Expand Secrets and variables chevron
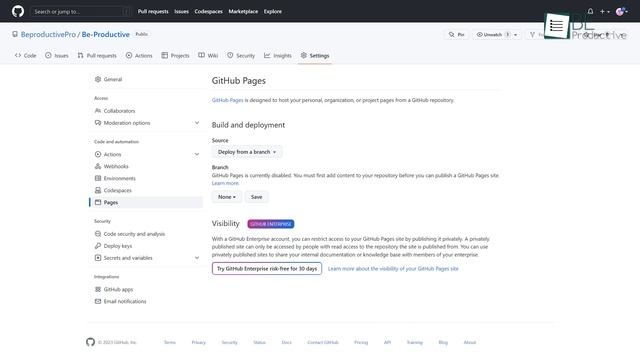 click(197, 258)
